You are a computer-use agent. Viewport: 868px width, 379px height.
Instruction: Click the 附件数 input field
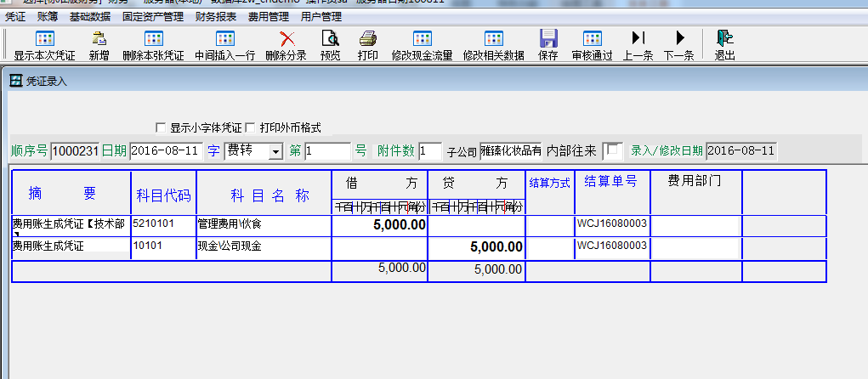tap(429, 151)
